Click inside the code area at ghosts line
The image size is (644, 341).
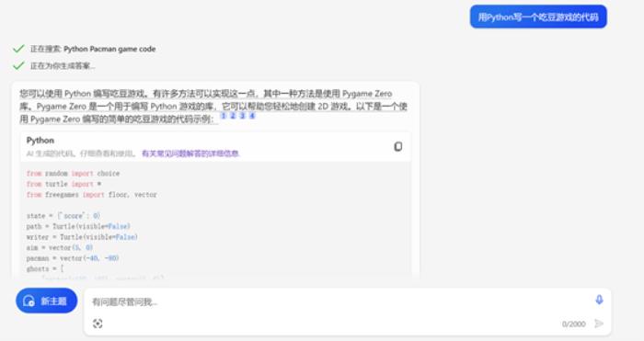[x=45, y=268]
